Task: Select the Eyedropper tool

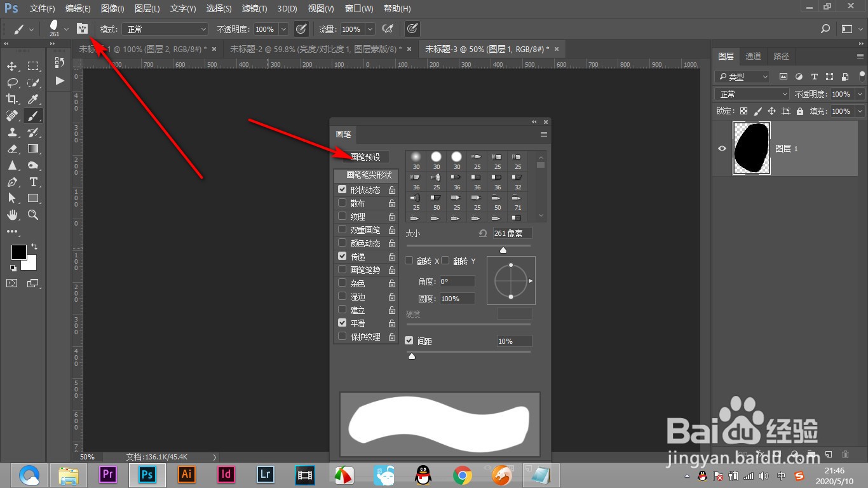Action: [33, 99]
